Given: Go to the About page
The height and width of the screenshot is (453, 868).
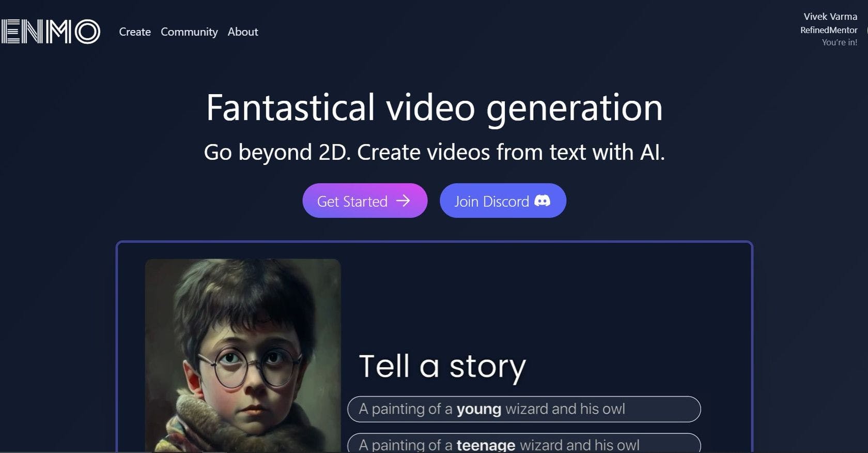Looking at the screenshot, I should click(x=243, y=32).
